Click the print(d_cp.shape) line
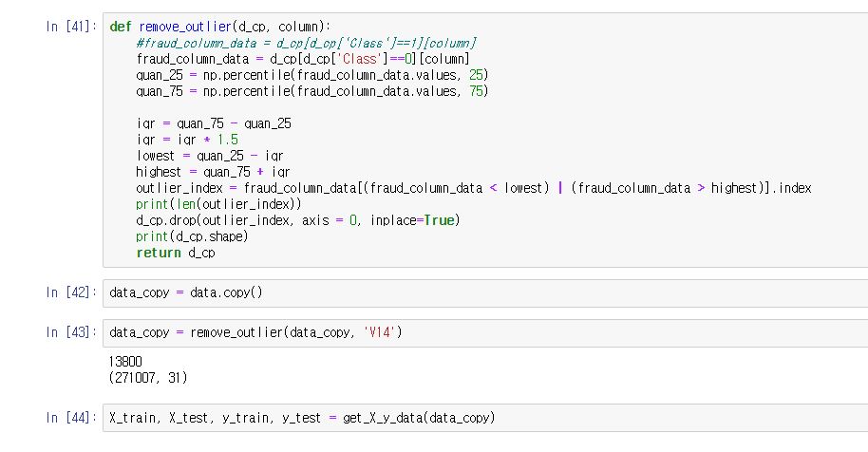Image resolution: width=868 pixels, height=452 pixels. 192,236
